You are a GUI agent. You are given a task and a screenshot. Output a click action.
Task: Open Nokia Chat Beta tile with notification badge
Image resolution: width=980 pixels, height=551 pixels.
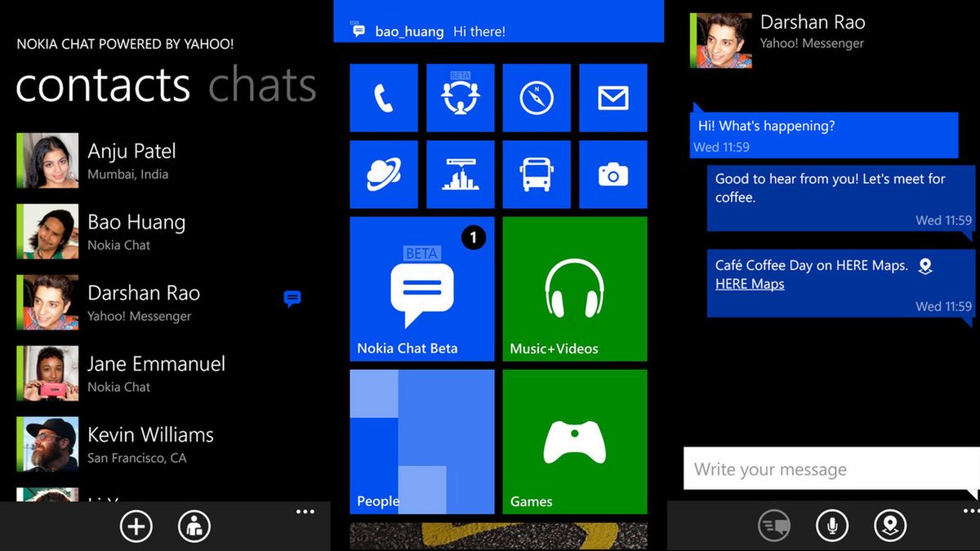point(421,288)
